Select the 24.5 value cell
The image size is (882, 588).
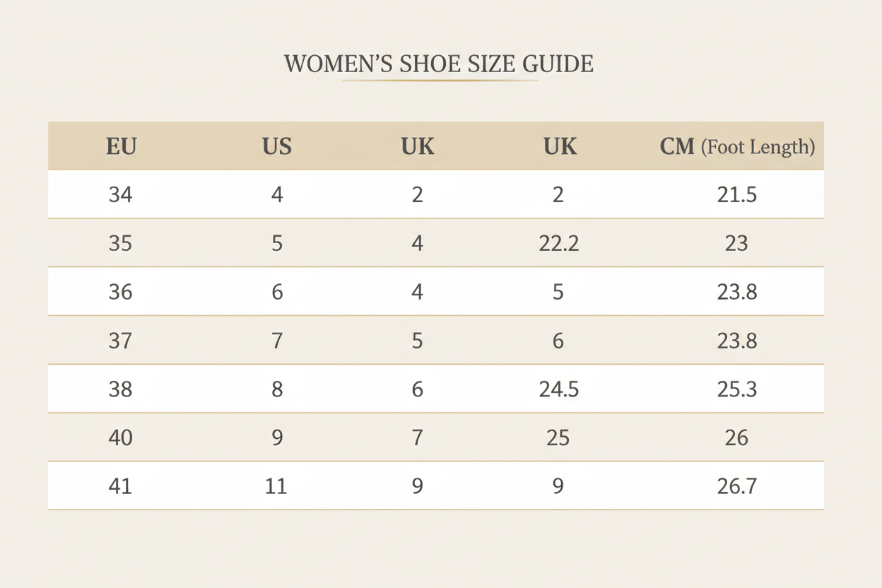point(558,389)
